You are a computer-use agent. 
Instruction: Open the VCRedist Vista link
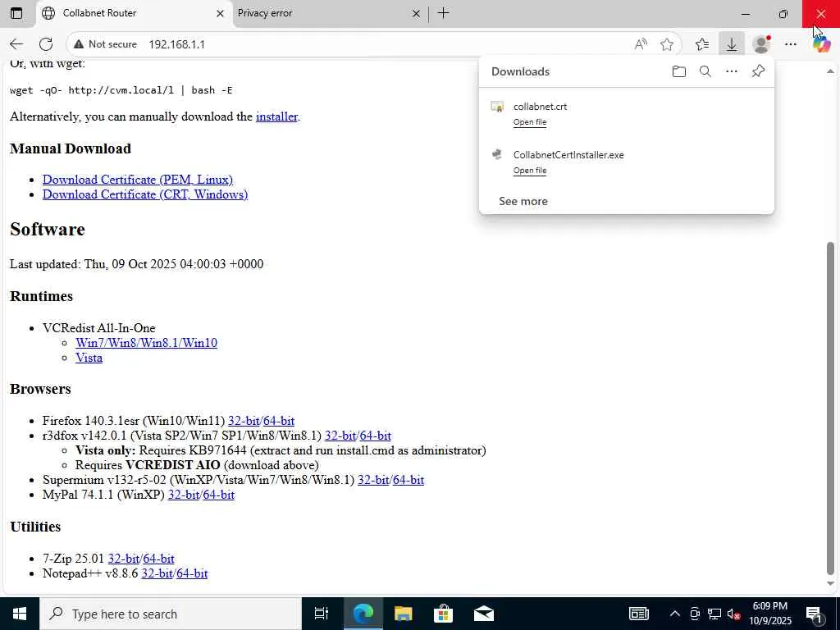(x=89, y=358)
